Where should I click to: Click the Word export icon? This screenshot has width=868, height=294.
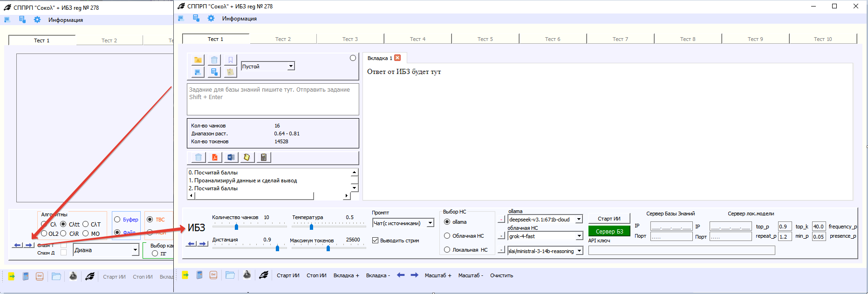(x=231, y=157)
